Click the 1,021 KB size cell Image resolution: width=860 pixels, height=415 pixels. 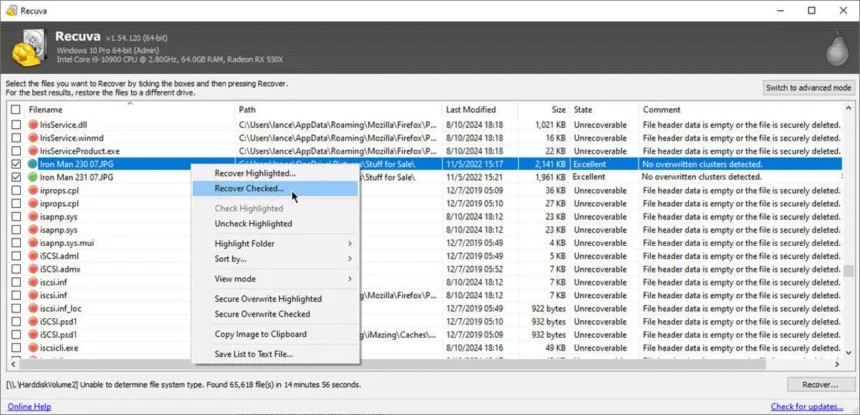point(550,124)
